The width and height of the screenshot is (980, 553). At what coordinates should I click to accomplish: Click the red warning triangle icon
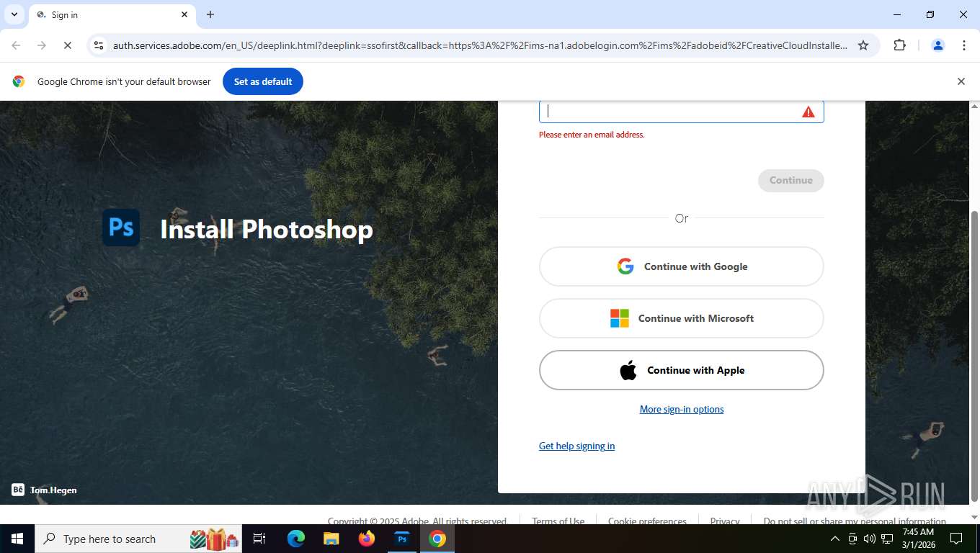pyautogui.click(x=808, y=112)
